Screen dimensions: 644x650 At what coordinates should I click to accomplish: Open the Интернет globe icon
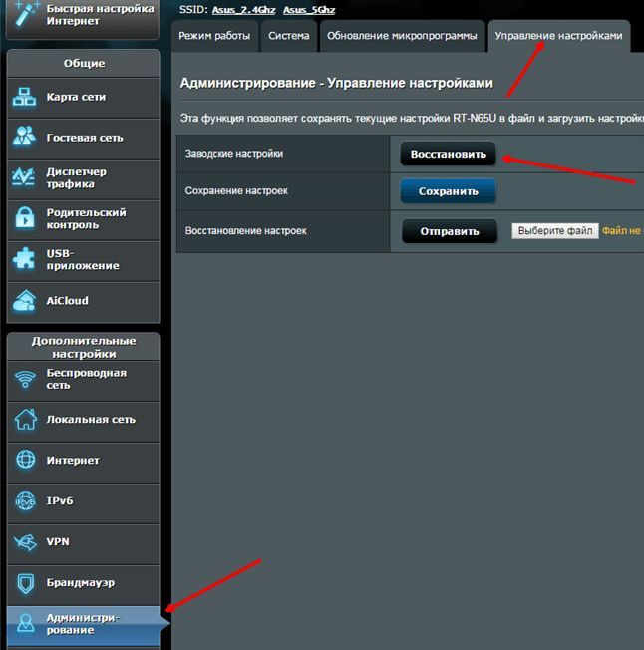coord(26,460)
